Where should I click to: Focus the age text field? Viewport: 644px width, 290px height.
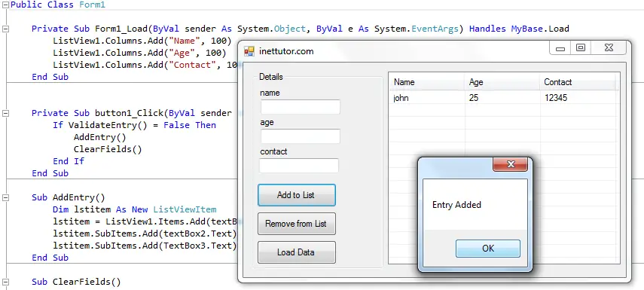click(301, 136)
